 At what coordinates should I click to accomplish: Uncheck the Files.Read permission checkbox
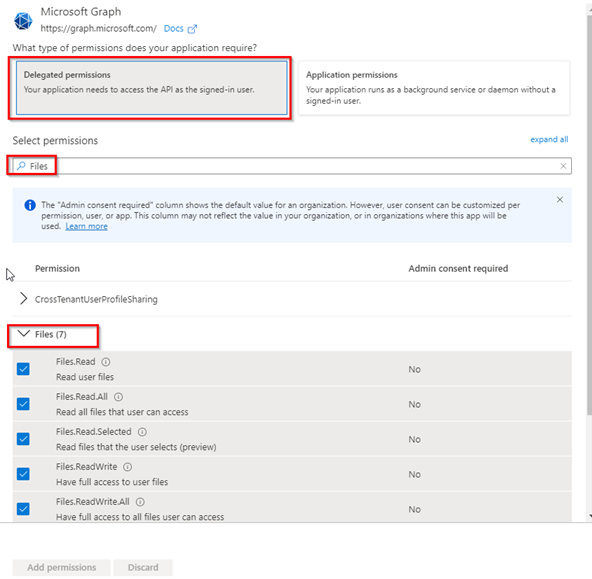[x=23, y=369]
